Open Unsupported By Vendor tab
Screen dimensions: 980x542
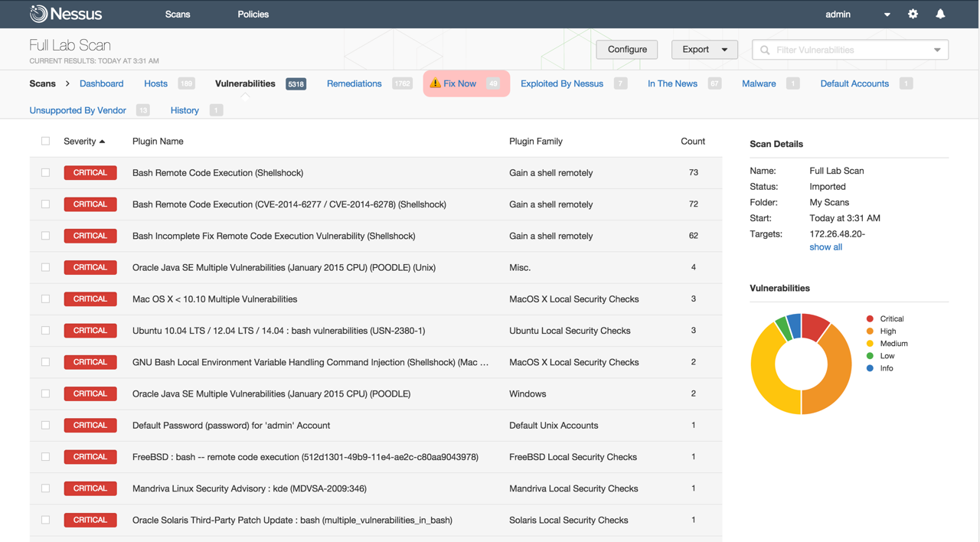(77, 110)
